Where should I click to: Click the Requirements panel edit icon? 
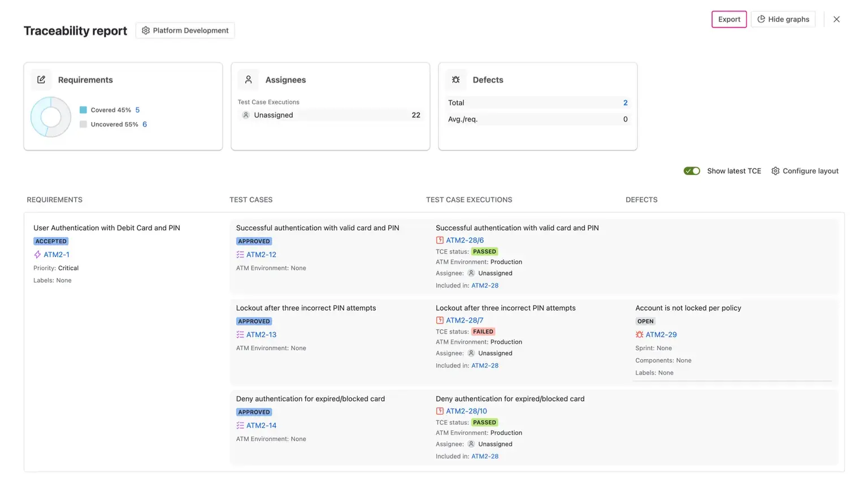[41, 80]
